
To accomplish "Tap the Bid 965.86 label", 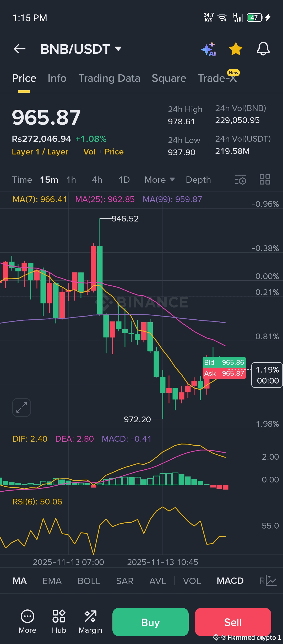I will [224, 362].
